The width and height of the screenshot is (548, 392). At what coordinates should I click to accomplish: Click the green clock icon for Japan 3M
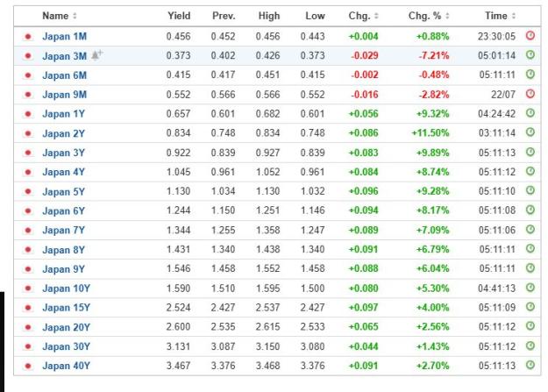tap(530, 55)
